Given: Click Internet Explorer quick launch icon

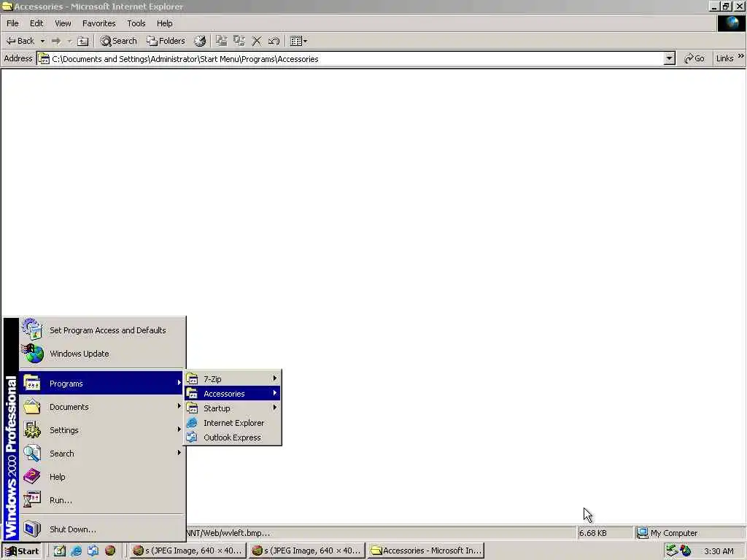Looking at the screenshot, I should point(76,551).
